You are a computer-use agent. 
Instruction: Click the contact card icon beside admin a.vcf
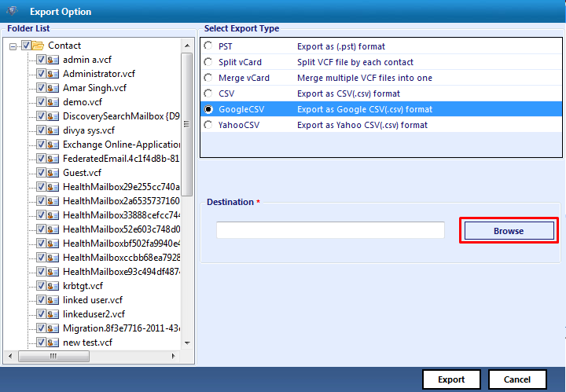click(x=53, y=60)
